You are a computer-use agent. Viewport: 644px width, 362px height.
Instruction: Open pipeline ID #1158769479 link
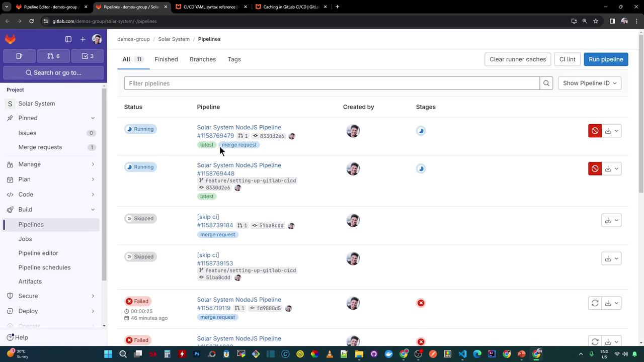[x=215, y=136]
